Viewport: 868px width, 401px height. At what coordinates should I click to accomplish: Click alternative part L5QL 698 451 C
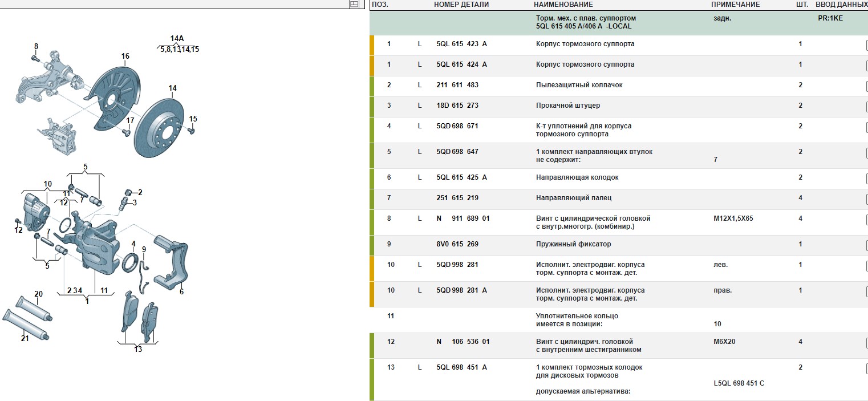(x=739, y=383)
